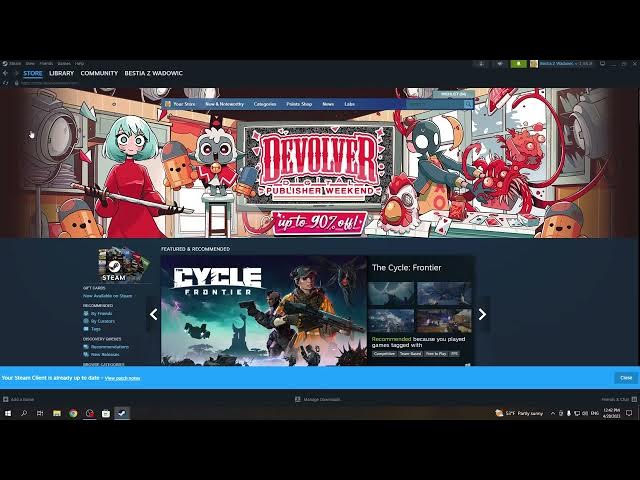
Task: Open the Your Store dropdown
Action: [184, 104]
